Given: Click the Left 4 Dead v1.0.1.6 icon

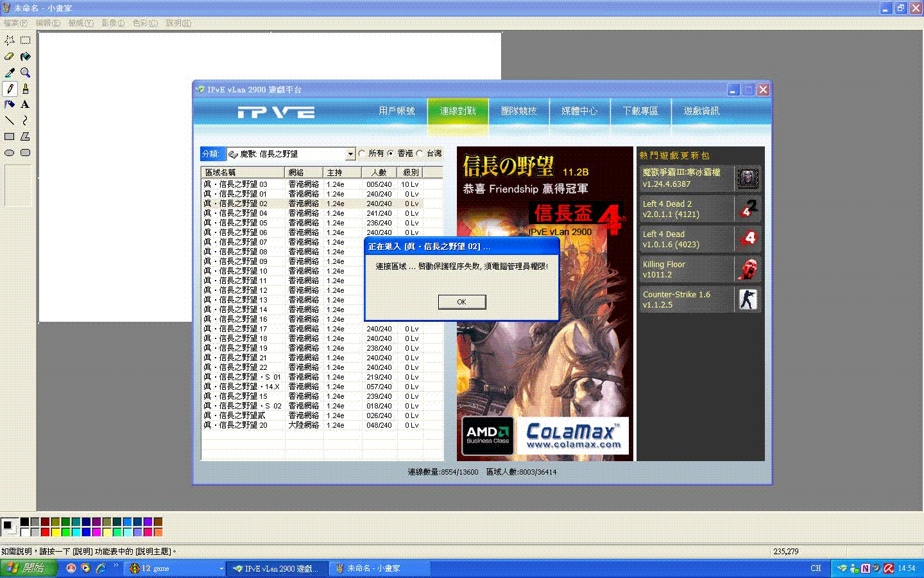Looking at the screenshot, I should pos(748,239).
